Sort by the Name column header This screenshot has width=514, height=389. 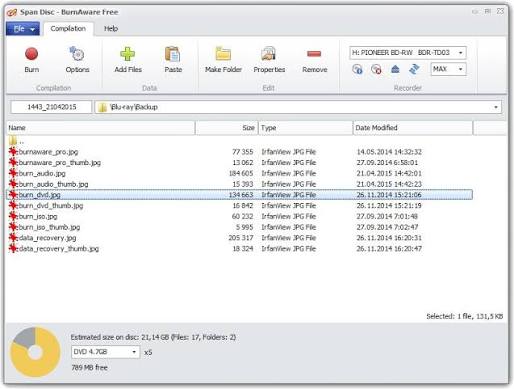tap(101, 128)
